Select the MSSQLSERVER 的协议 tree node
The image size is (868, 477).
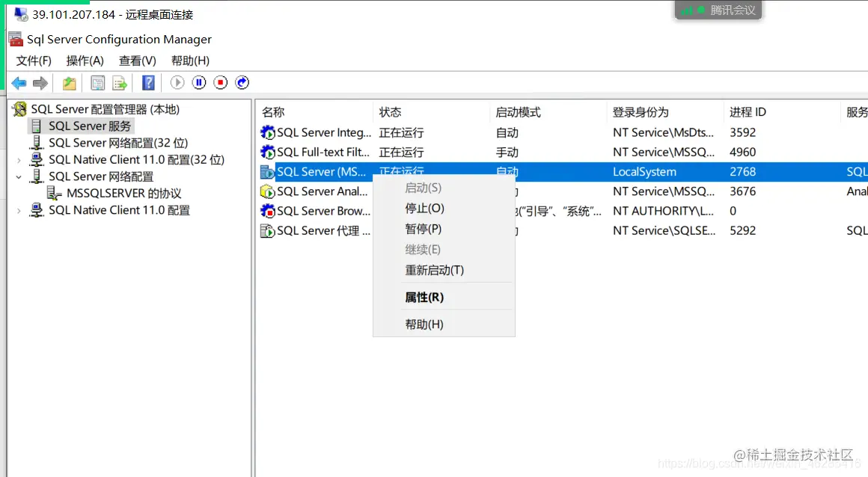[x=124, y=193]
